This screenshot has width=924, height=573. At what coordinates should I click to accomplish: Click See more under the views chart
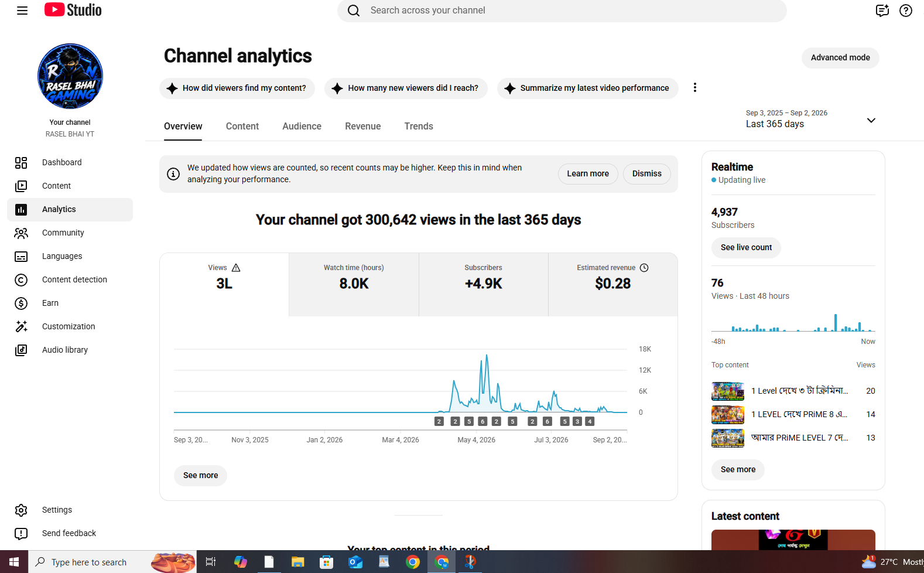[x=200, y=475]
